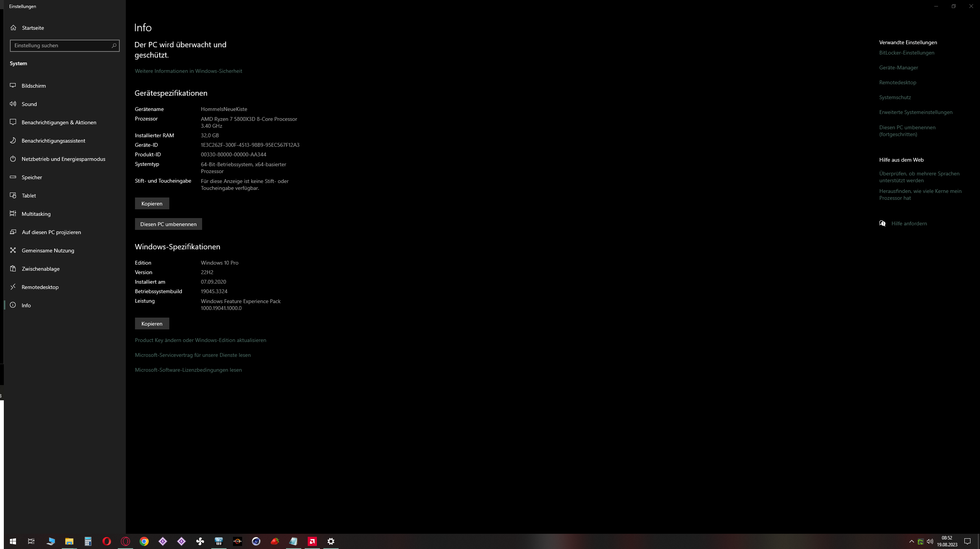Select the Sound speaker icon
This screenshot has height=549, width=980.
[x=13, y=104]
